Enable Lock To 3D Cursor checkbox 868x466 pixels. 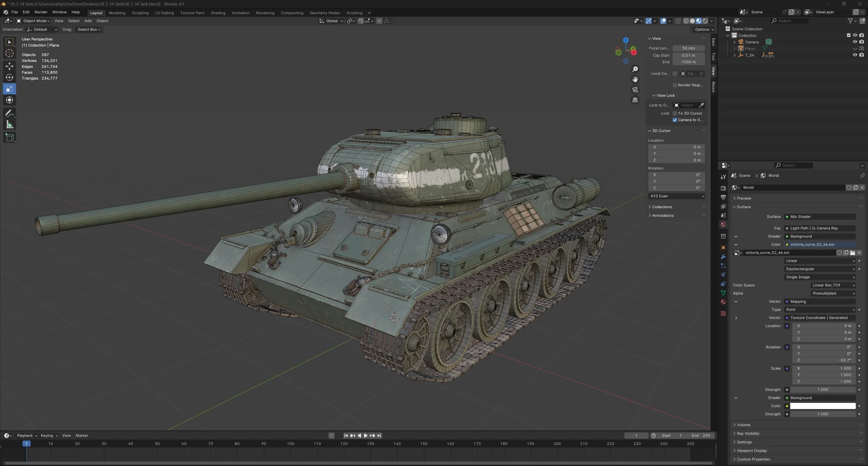(675, 113)
